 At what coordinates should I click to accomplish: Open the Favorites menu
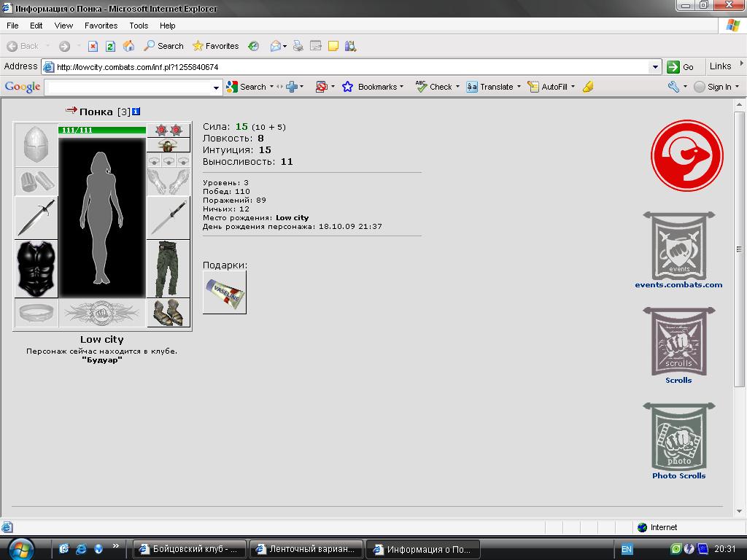tap(101, 26)
